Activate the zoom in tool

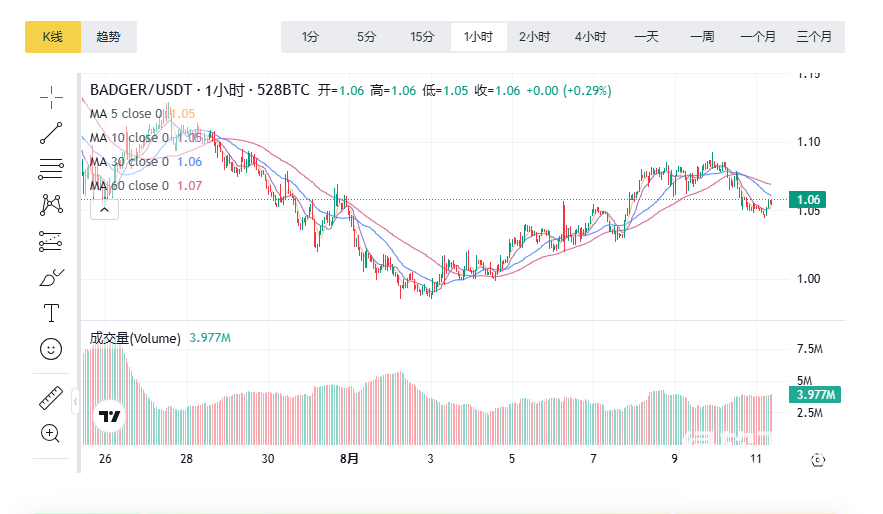51,433
